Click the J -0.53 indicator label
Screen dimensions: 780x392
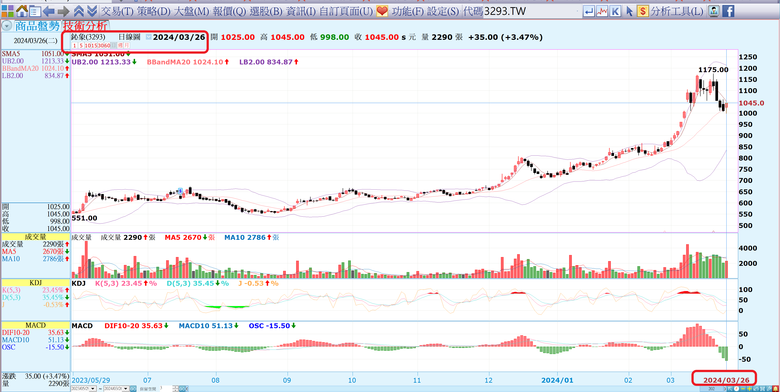[x=259, y=283]
